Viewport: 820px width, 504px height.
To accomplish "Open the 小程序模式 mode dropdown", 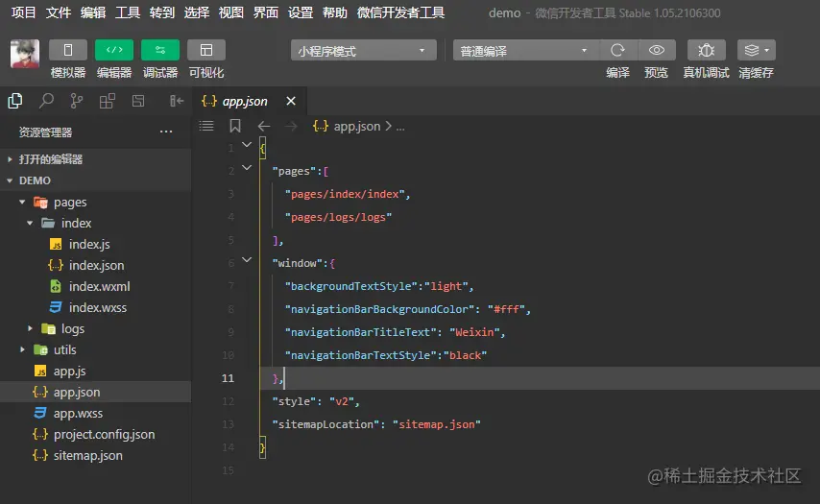I will click(364, 51).
